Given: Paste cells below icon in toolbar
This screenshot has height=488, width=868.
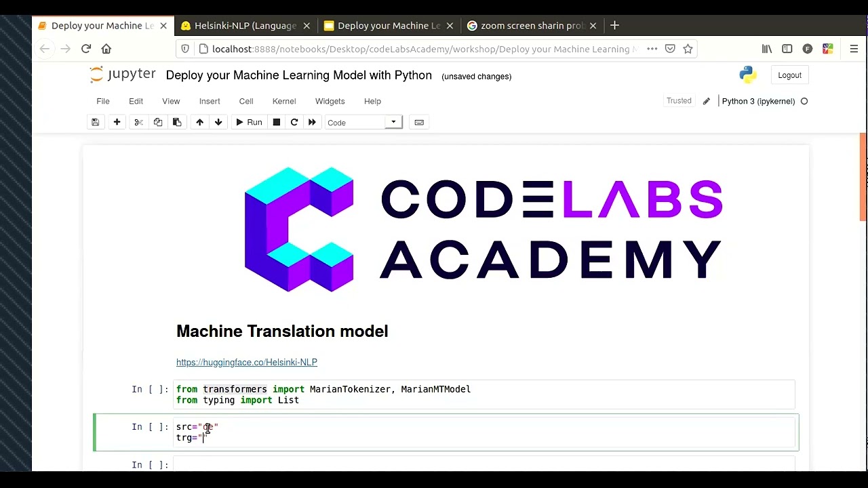Looking at the screenshot, I should (176, 122).
